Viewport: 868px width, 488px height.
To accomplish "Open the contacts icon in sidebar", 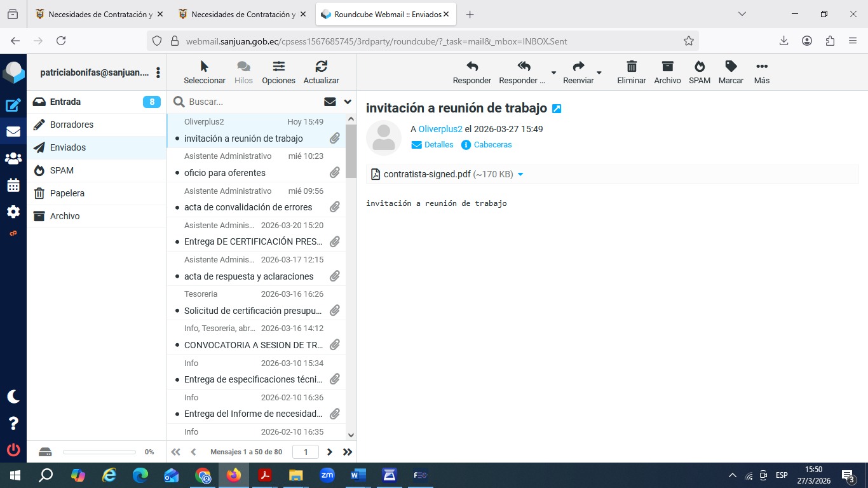I will [x=13, y=159].
